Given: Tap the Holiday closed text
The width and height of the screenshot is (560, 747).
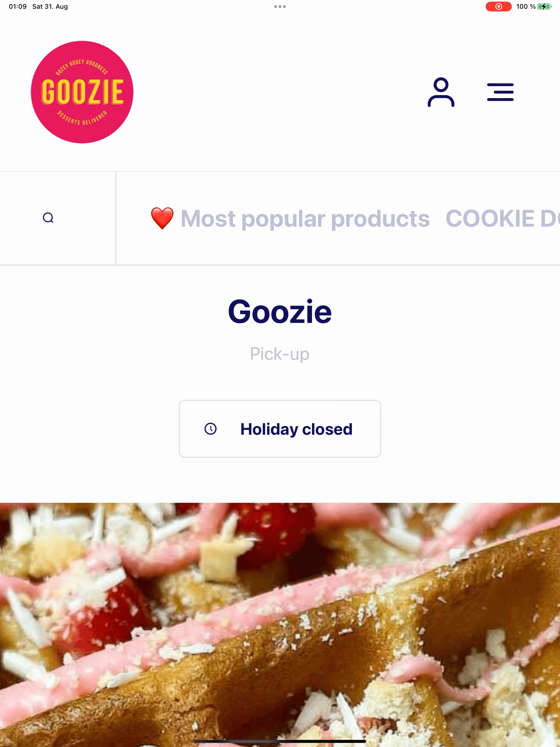Looking at the screenshot, I should [296, 429].
